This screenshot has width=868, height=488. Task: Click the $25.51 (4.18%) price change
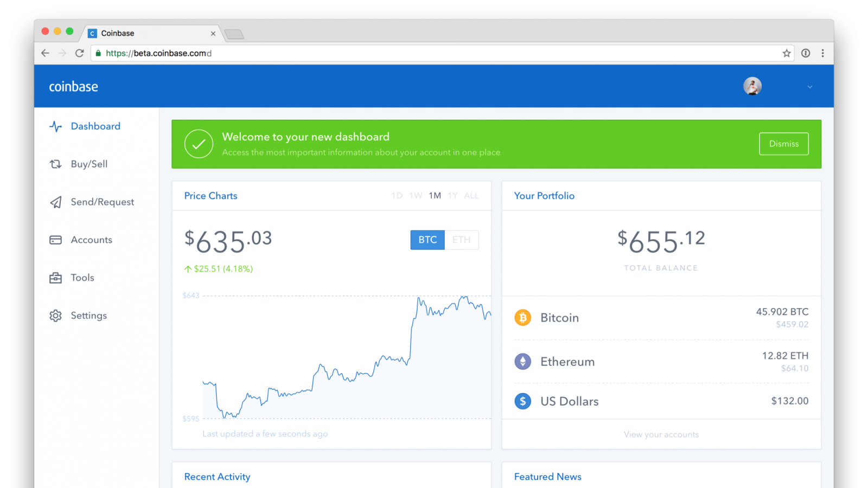(219, 269)
